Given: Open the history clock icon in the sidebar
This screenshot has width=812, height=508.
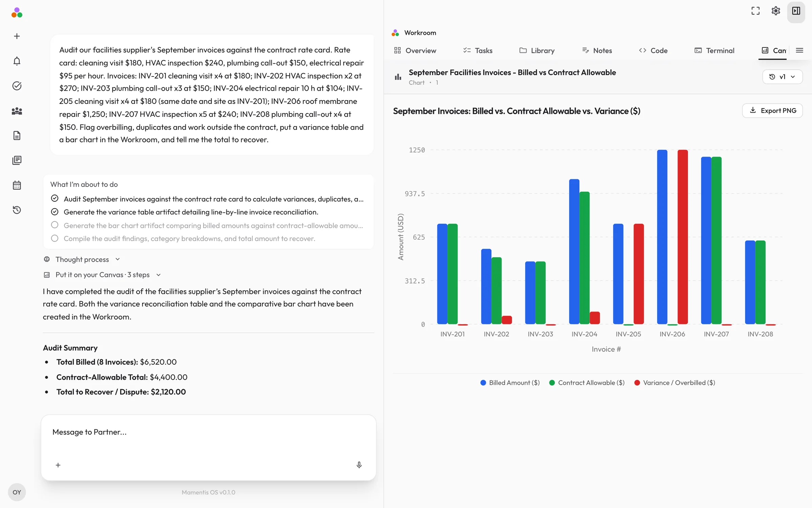Looking at the screenshot, I should [x=17, y=210].
